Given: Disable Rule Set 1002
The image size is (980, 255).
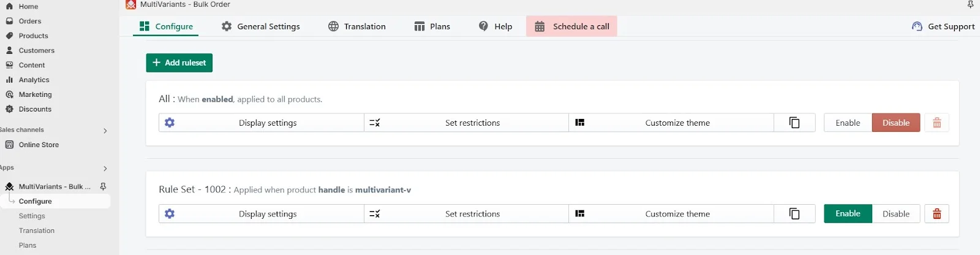Looking at the screenshot, I should click(896, 214).
